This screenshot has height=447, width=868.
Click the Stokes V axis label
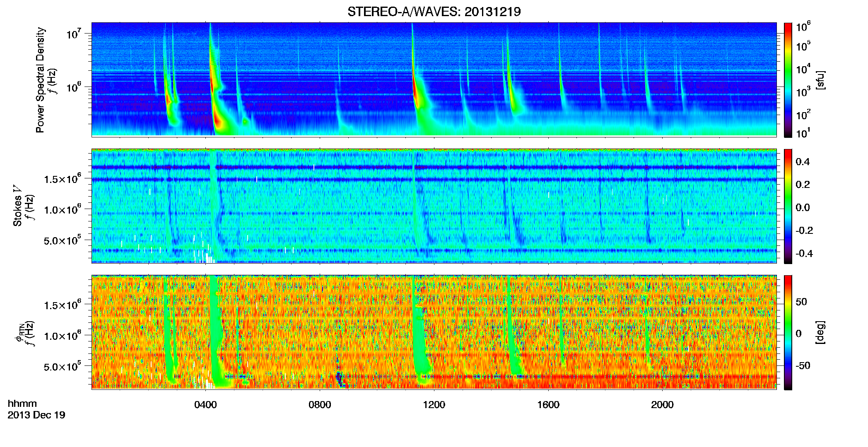[17, 206]
